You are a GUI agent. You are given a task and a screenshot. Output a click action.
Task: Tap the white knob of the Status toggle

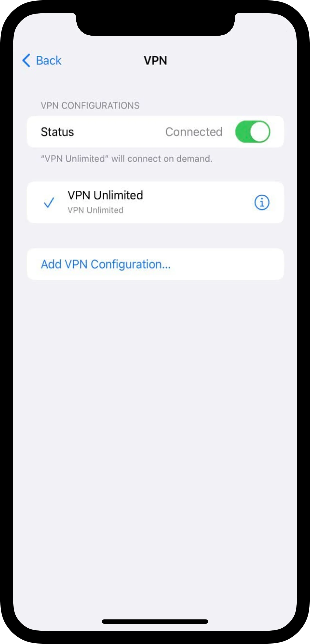click(x=259, y=132)
